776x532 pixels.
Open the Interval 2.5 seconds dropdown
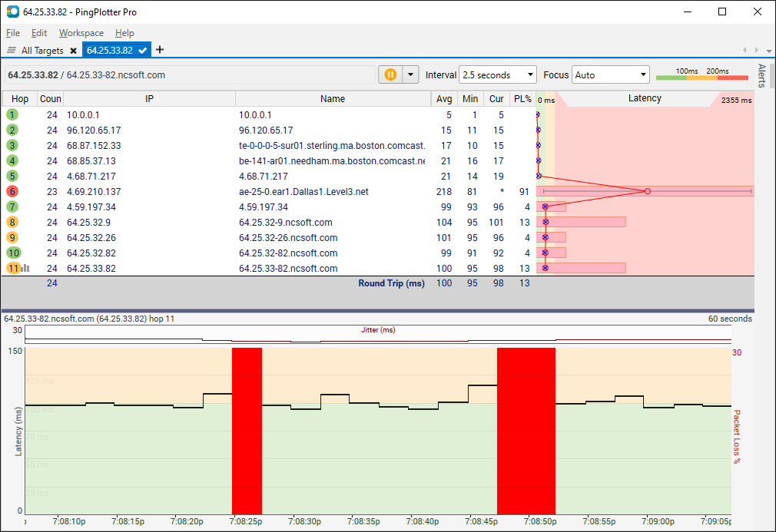[x=497, y=74]
